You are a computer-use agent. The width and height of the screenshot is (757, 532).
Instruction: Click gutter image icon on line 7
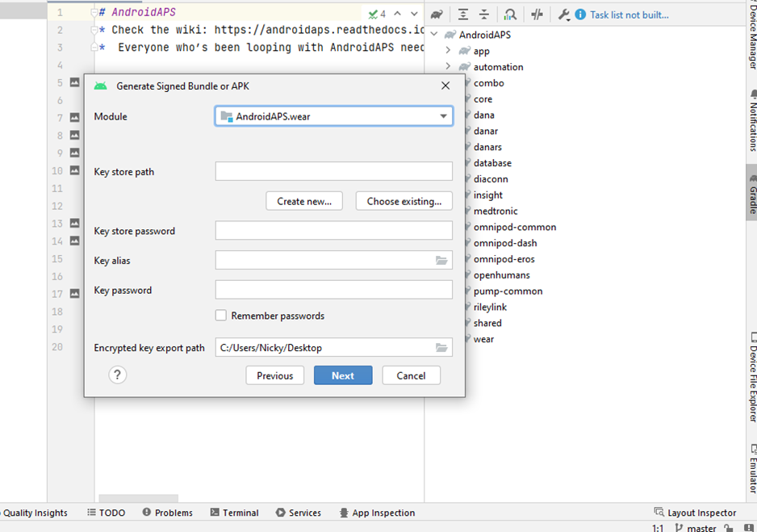pos(75,117)
